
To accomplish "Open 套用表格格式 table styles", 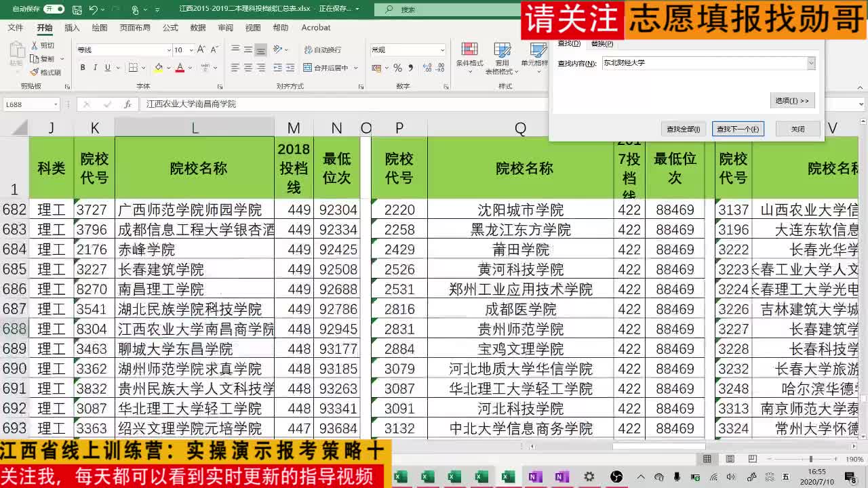I will pos(502,58).
